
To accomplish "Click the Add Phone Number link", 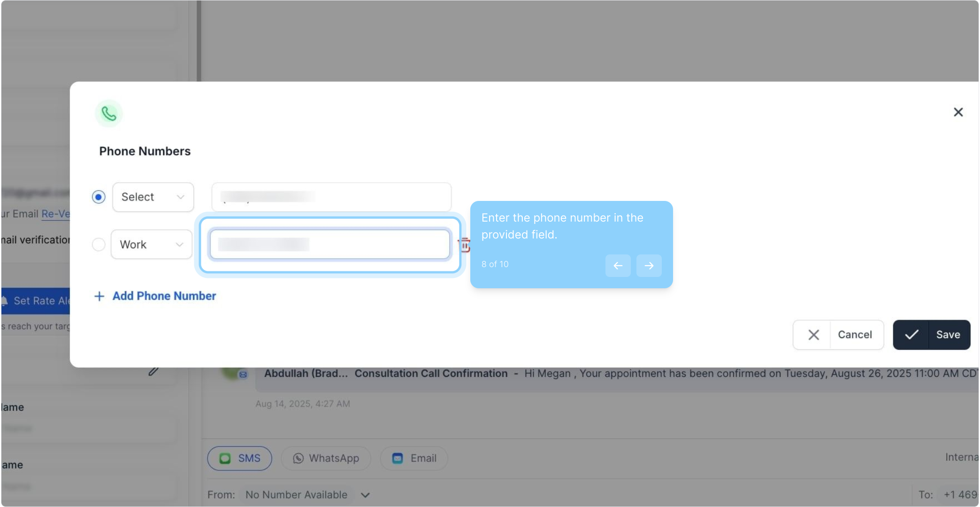I will point(164,296).
